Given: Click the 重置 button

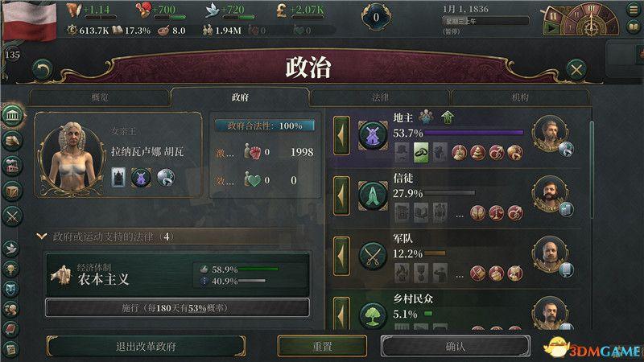Looking at the screenshot, I should click(322, 347).
